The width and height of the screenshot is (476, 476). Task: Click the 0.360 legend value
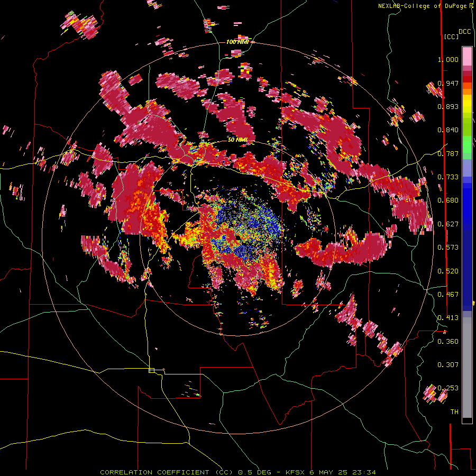[448, 342]
